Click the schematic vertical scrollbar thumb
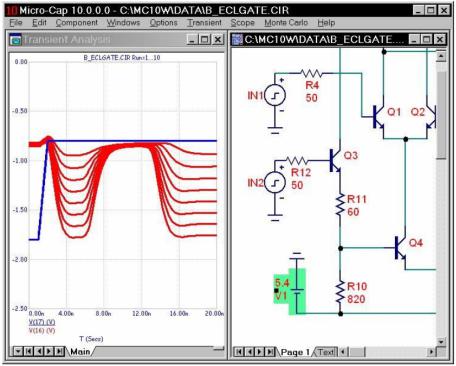 tap(441, 115)
